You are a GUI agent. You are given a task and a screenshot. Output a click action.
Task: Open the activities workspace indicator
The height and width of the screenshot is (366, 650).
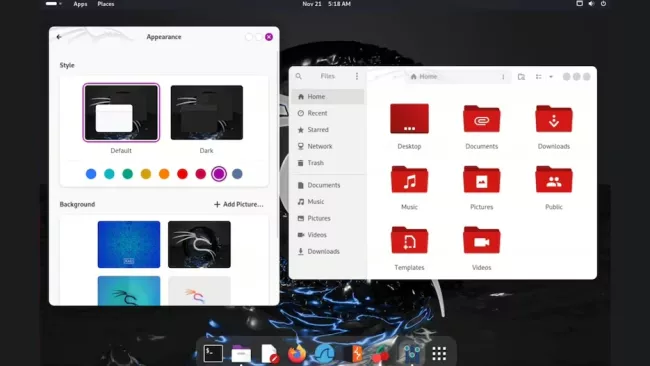[53, 4]
